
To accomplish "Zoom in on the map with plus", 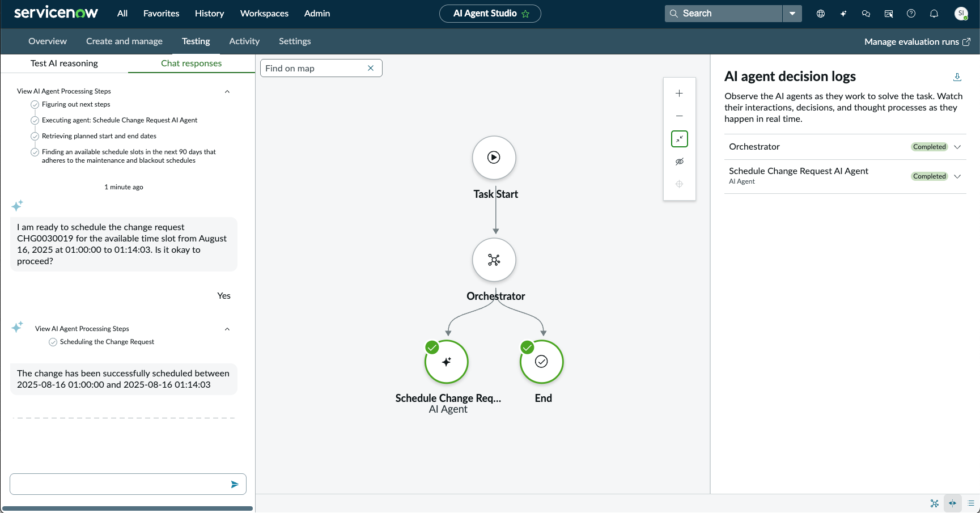I will pos(679,94).
